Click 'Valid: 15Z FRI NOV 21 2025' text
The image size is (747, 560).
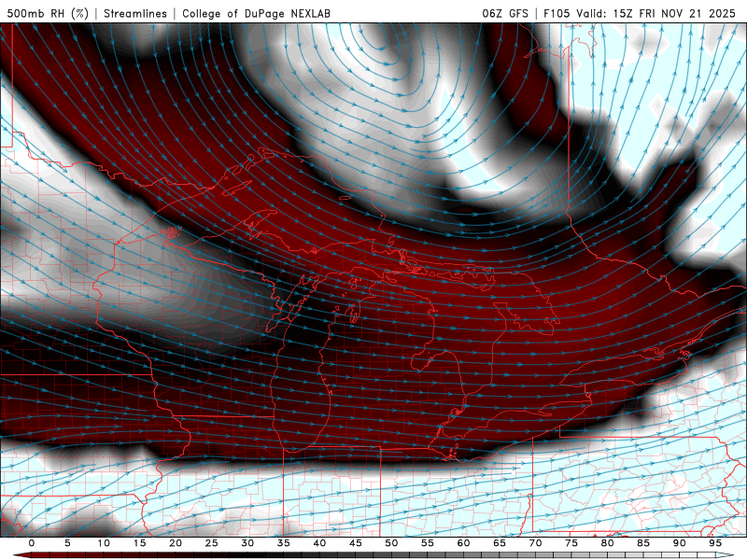pos(656,13)
